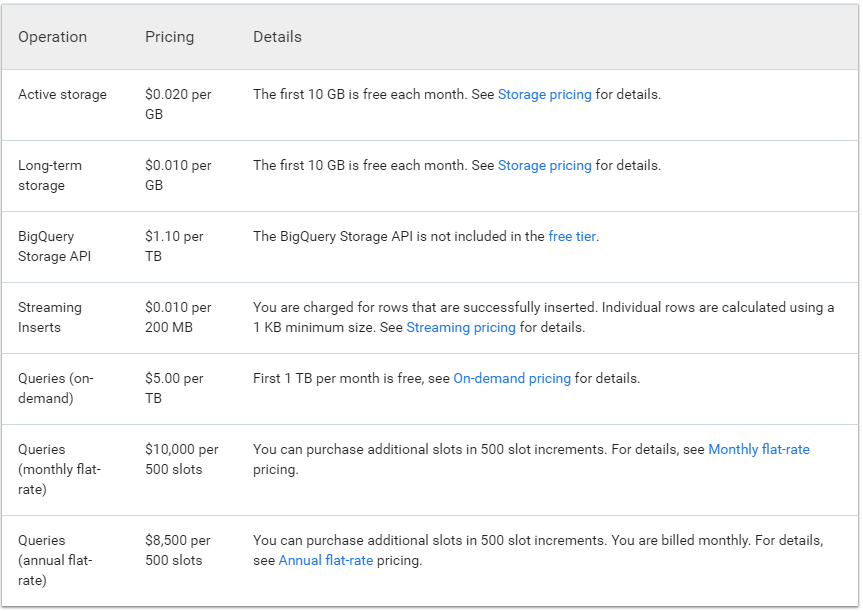Open Storage pricing link in Long-term storage row

(544, 166)
